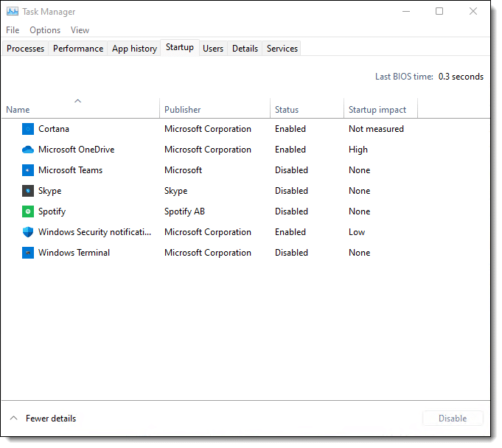Open the File menu

pos(13,30)
